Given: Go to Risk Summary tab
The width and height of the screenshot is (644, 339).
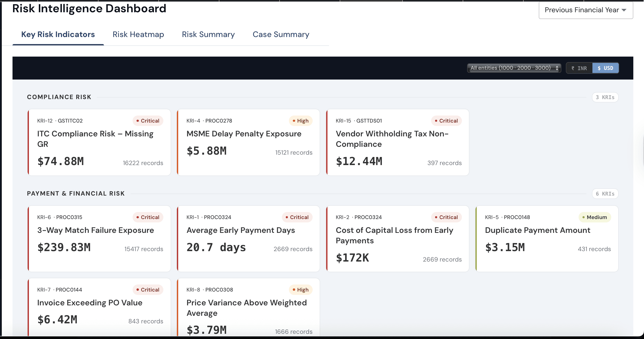Looking at the screenshot, I should coord(208,34).
